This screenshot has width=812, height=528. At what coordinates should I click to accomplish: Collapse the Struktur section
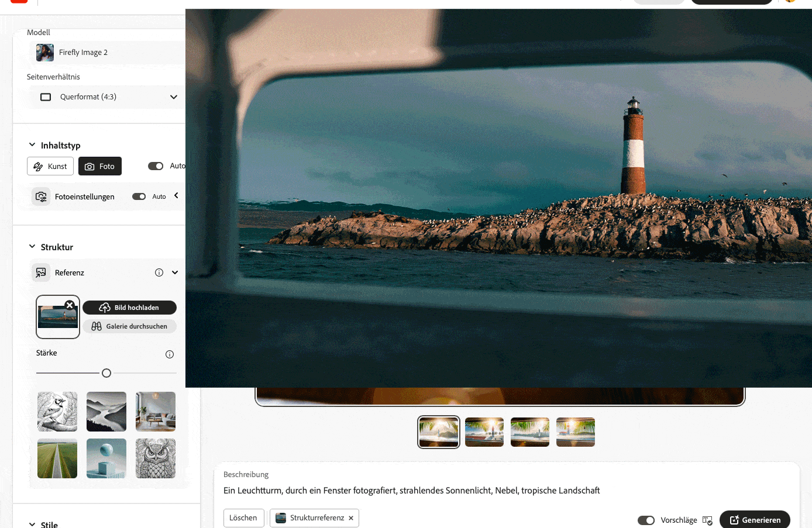[32, 247]
